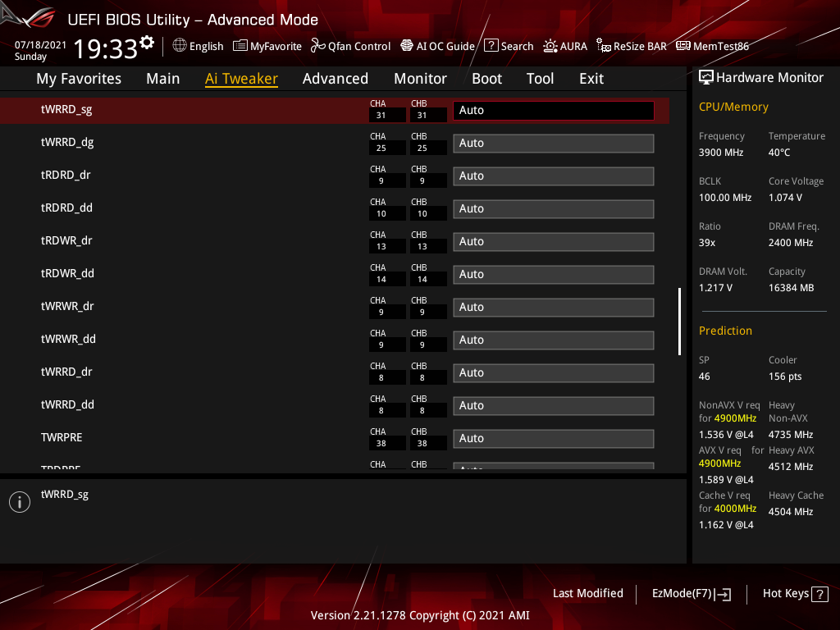This screenshot has width=840, height=630.
Task: Collapse the Hardware Monitor panel icon
Action: point(706,77)
